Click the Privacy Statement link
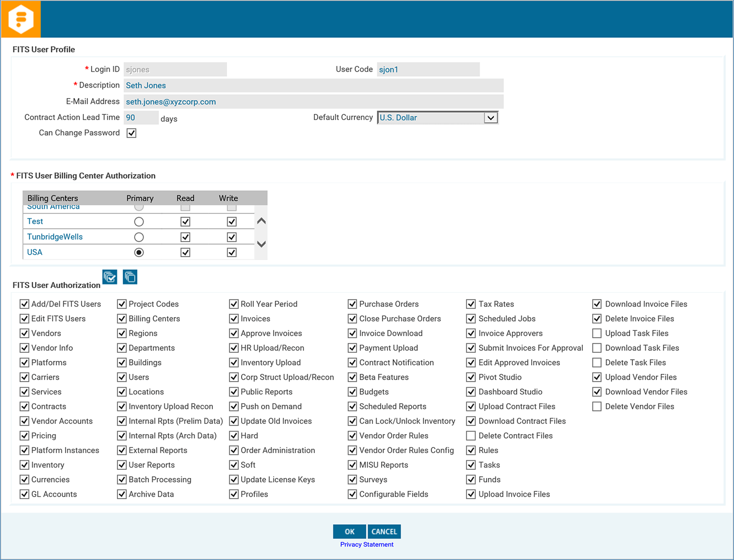 (x=366, y=544)
